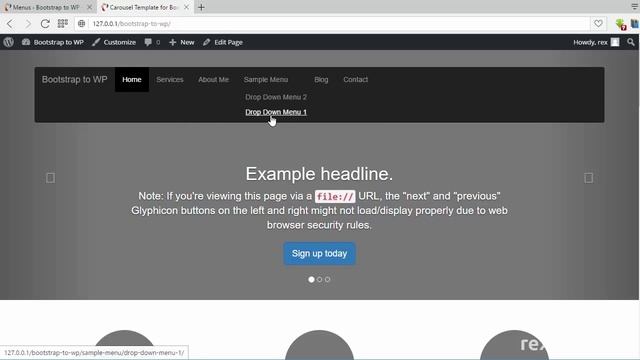The image size is (640, 360).
Task: Open the new tab plus button
Action: [x=201, y=7]
